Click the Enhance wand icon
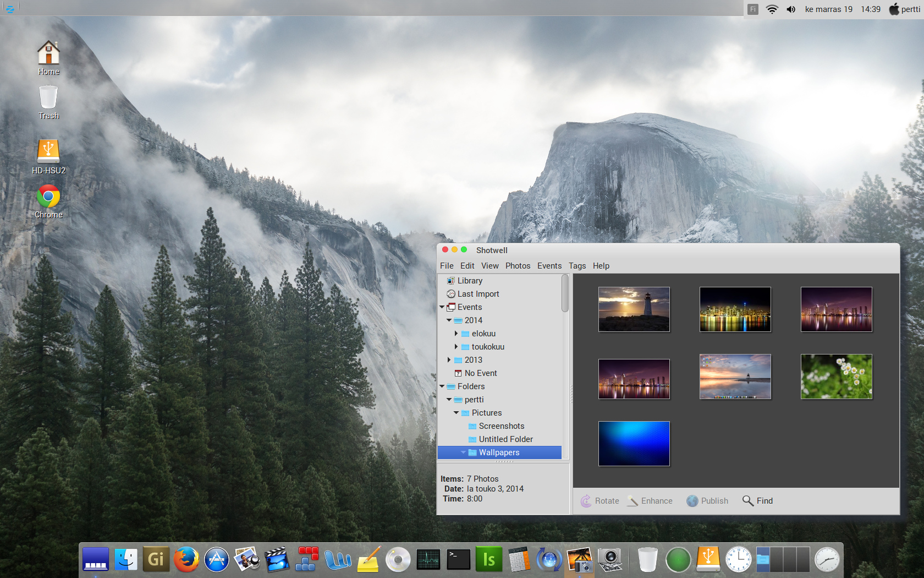The height and width of the screenshot is (578, 924). point(633,501)
